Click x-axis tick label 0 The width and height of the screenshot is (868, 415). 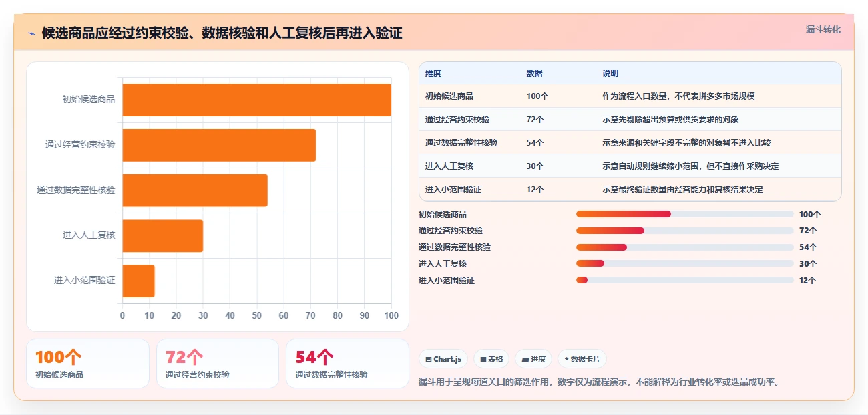(x=122, y=315)
